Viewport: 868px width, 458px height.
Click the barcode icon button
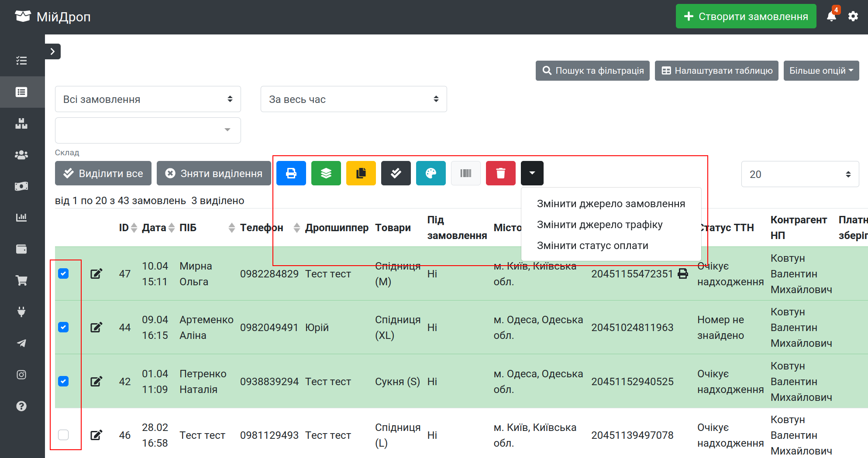[466, 173]
